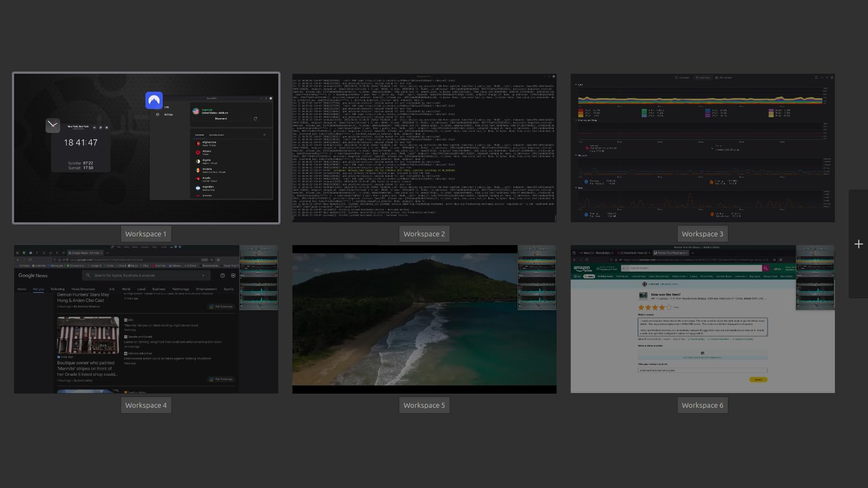Image resolution: width=868 pixels, height=488 pixels.
Task: Click the magenta Amazon search button
Action: [x=765, y=268]
